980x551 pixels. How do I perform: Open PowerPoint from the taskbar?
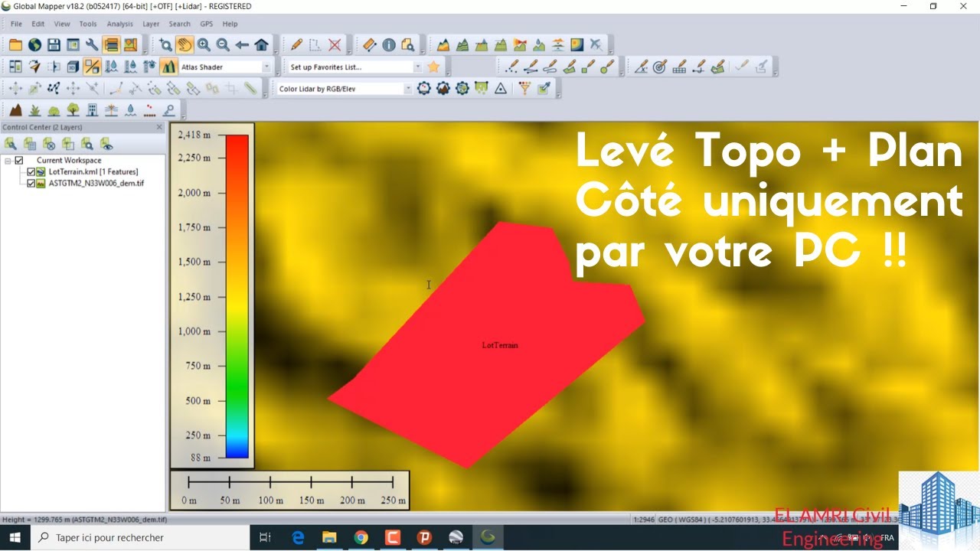[424, 537]
